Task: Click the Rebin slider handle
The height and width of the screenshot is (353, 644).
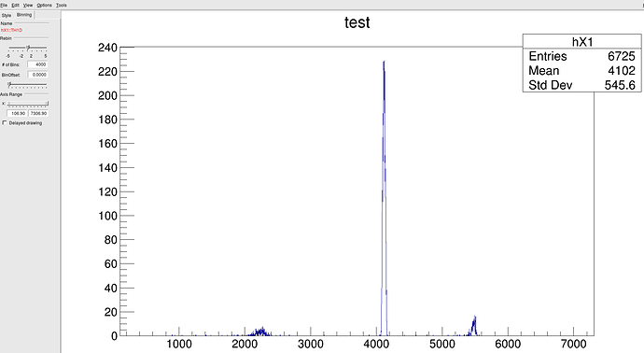Action: [x=28, y=48]
